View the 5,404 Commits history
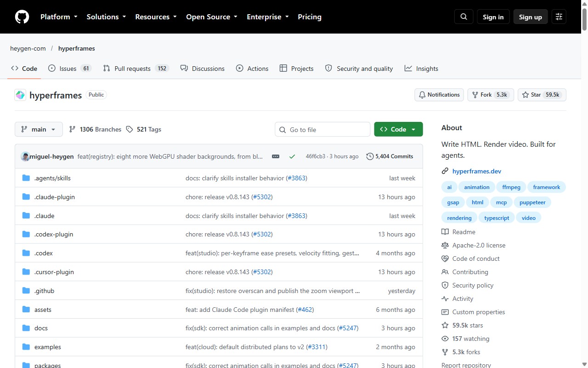This screenshot has width=588, height=368. [390, 156]
